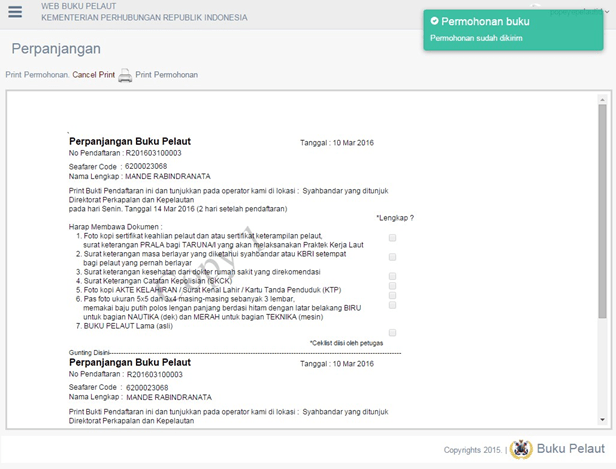Screen dimensions: 616x469
Task: Click the WEB BUKU PELAUT header title
Action: (x=79, y=6)
